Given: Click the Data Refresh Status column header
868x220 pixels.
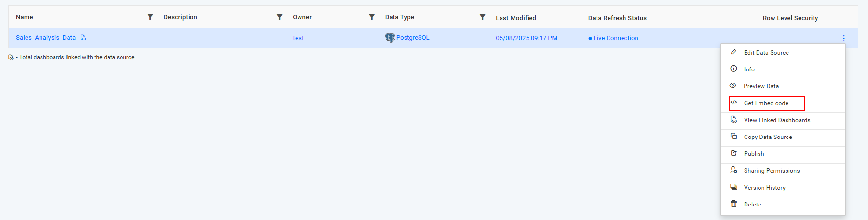Looking at the screenshot, I should click(x=617, y=18).
